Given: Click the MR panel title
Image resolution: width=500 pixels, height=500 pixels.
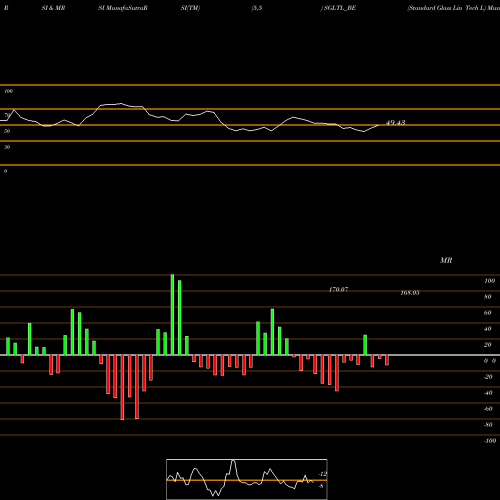Looking at the screenshot, I should [446, 260].
